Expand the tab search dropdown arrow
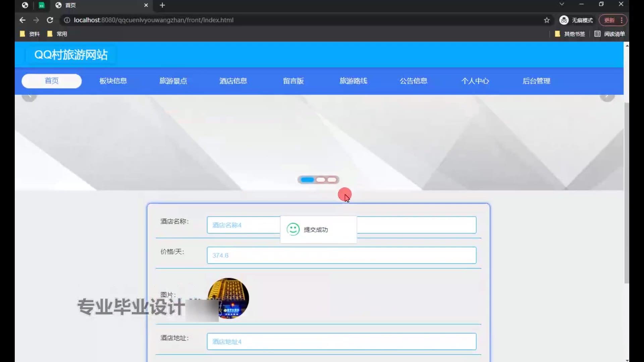Viewport: 644px width, 362px height. click(x=561, y=4)
